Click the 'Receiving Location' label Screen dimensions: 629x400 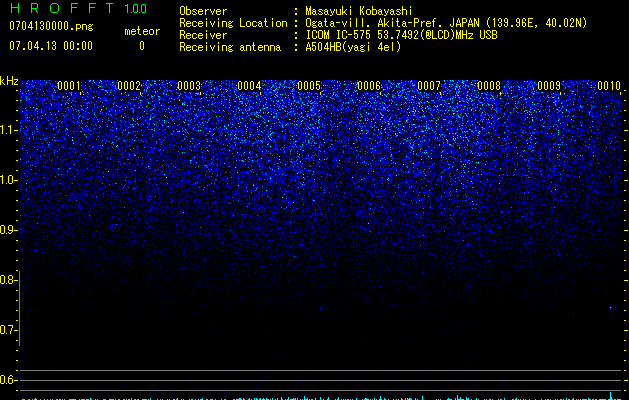click(x=233, y=23)
